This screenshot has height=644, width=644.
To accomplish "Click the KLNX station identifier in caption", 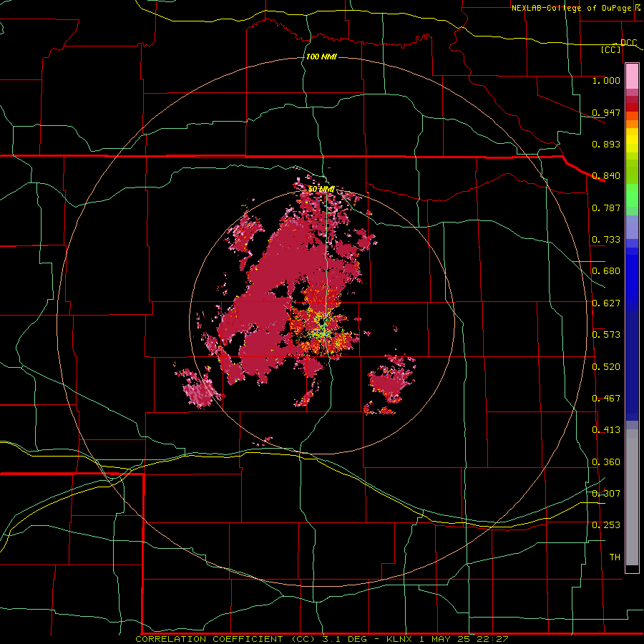I will [x=399, y=639].
